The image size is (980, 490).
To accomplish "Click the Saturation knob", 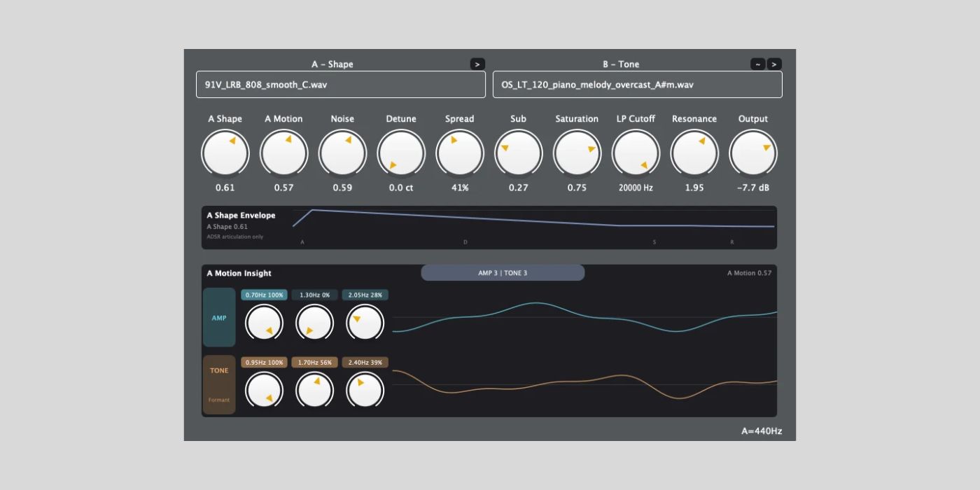I will pos(577,153).
